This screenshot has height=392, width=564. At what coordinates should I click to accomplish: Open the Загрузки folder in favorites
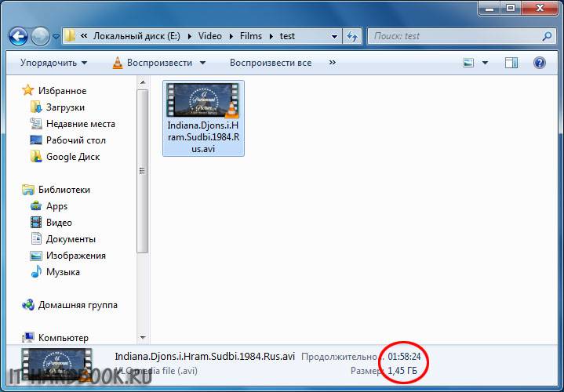(65, 107)
